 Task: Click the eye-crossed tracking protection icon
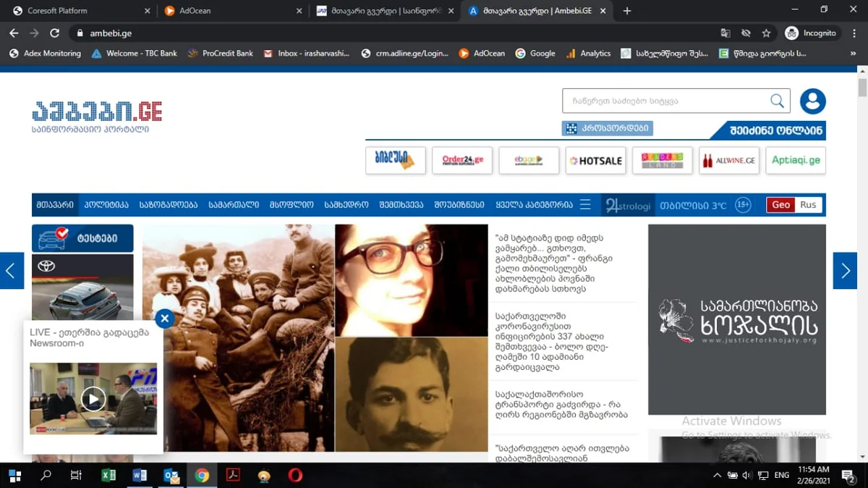click(746, 33)
